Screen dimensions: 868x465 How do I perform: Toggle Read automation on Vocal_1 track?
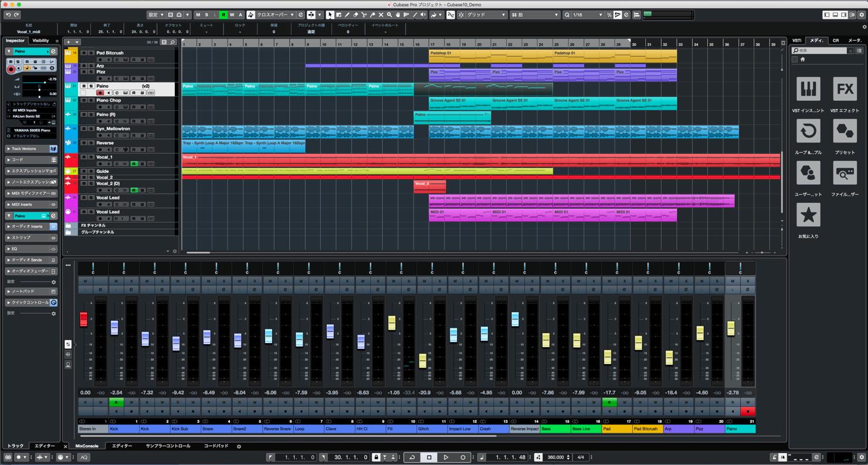pos(134,164)
